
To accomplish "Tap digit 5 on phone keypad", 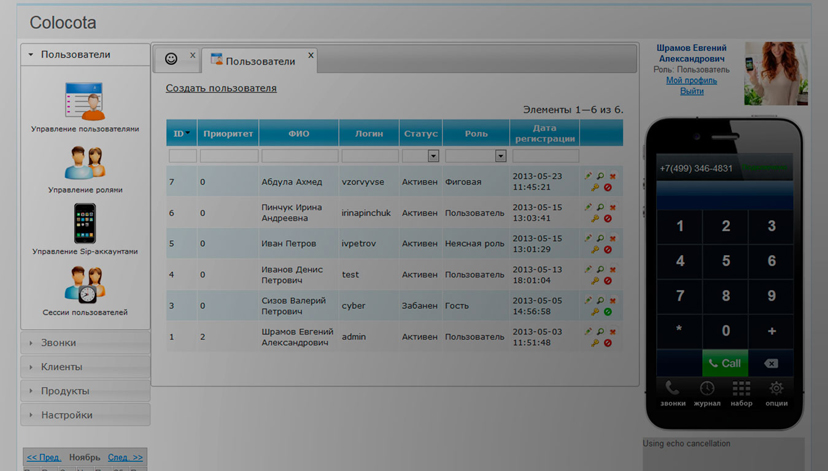I will pyautogui.click(x=726, y=261).
